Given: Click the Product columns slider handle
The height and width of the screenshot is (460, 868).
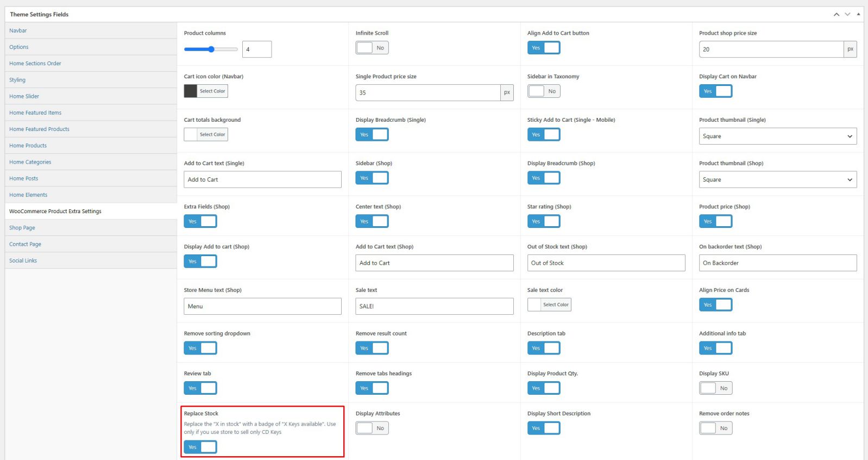Looking at the screenshot, I should click(211, 49).
